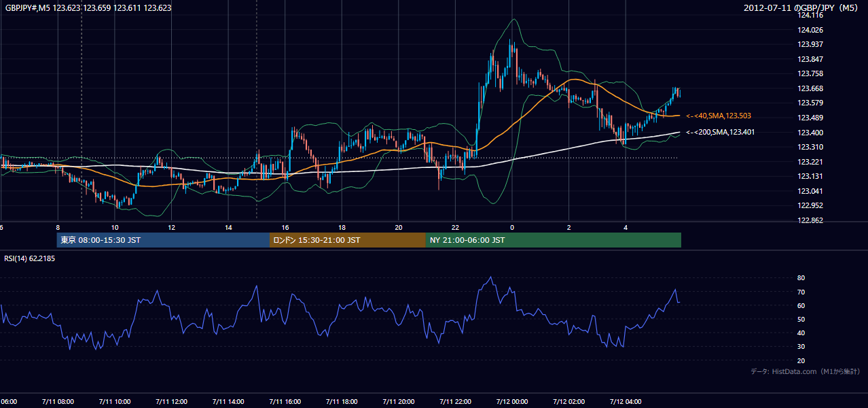868x408 pixels.
Task: Click price axis label 123.131
Action: click(x=812, y=176)
